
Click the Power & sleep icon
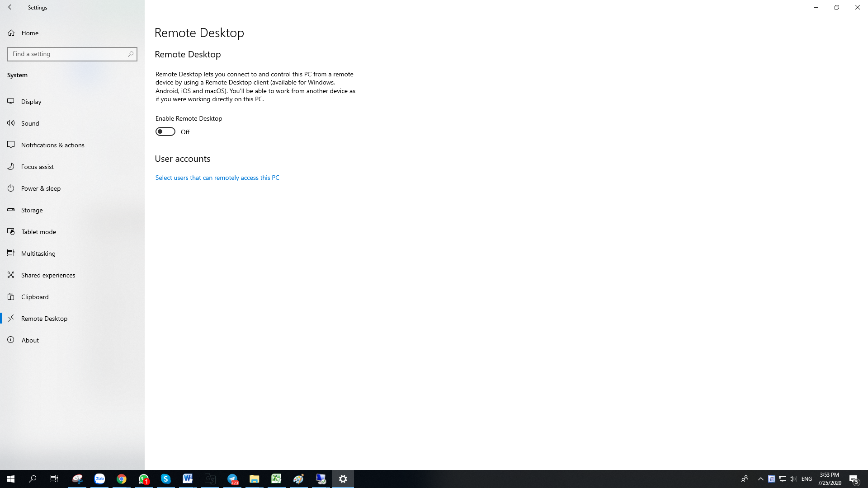click(11, 188)
